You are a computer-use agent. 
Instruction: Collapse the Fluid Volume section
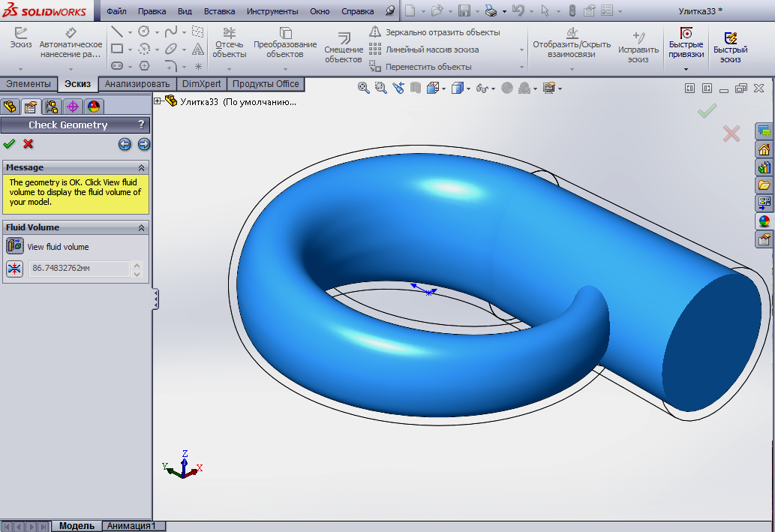click(x=141, y=227)
